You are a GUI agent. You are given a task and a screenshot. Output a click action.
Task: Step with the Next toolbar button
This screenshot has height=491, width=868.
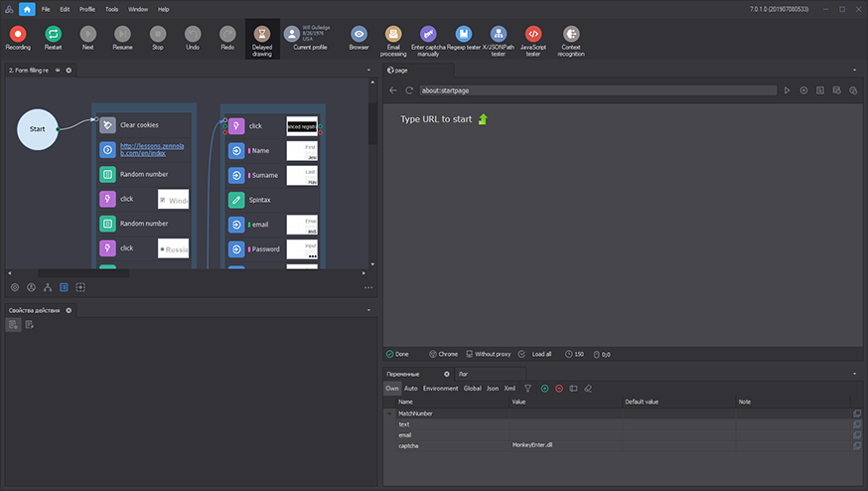(88, 38)
